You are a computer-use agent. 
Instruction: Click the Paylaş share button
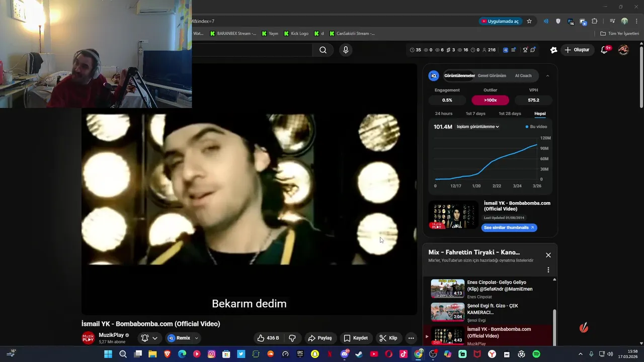pos(320,338)
